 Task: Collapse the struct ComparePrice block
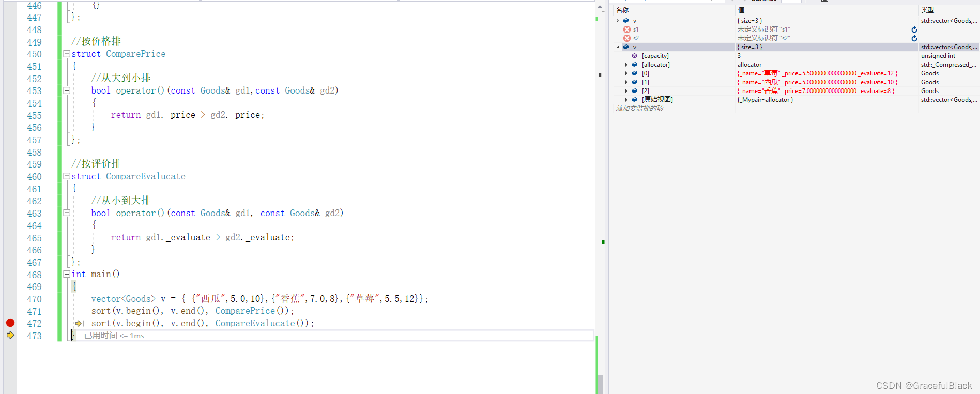(67, 54)
